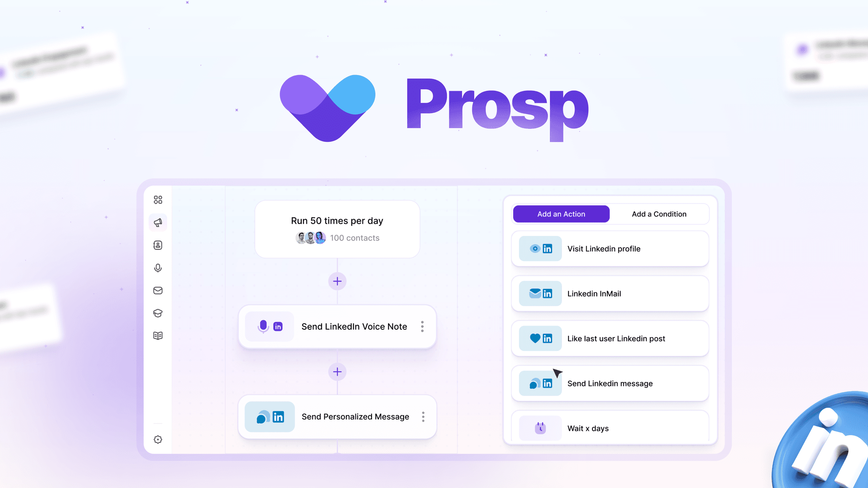Click the contacts profile icon in sidebar

[x=158, y=245]
